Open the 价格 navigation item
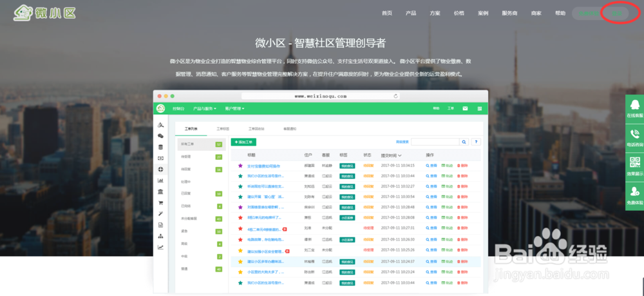Screen dimensions: 644x296 459,13
